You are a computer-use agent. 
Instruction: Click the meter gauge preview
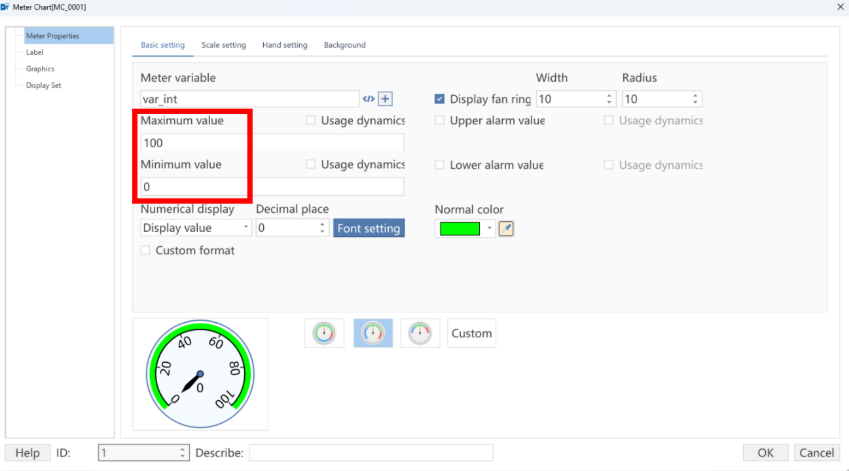point(200,374)
